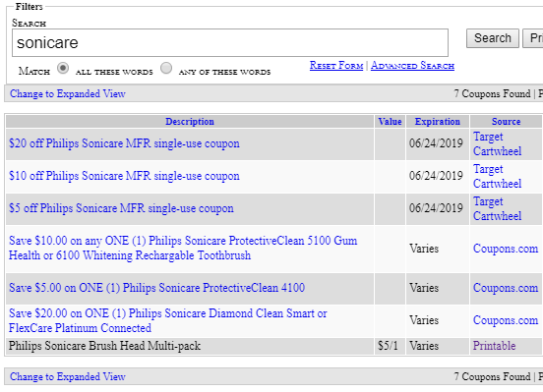Image resolution: width=543 pixels, height=392 pixels.
Task: Click the 06/24/2019 expiration in $10 row
Action: [436, 176]
